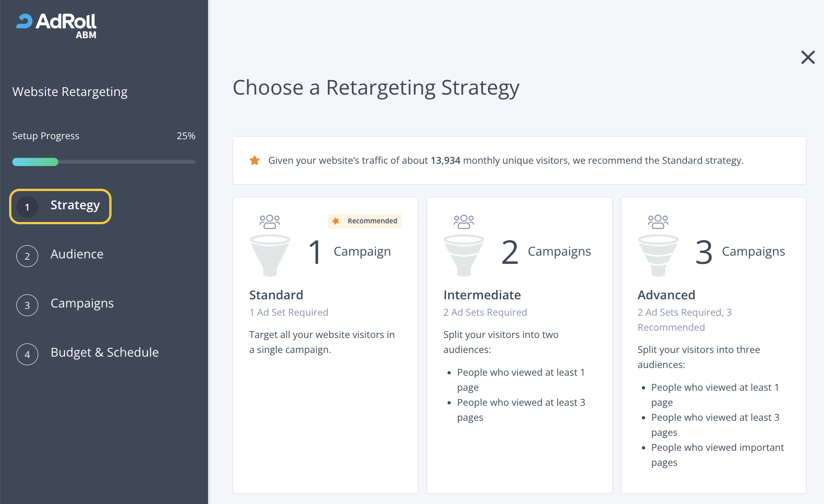The image size is (824, 504).
Task: Click the Website Retargeting title
Action: (70, 92)
